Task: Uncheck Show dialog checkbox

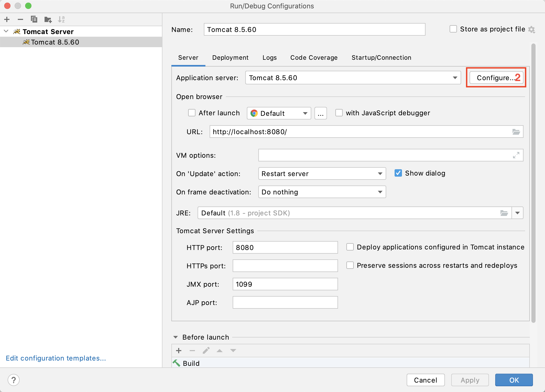Action: (x=398, y=173)
